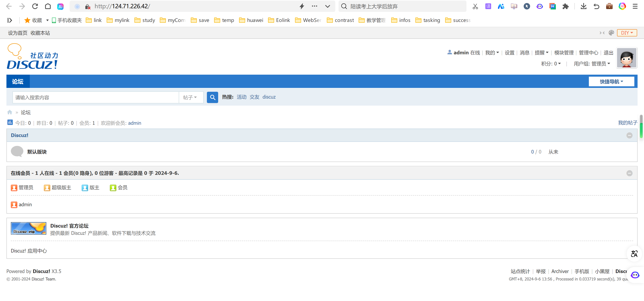Click the browser back arrow
The height and width of the screenshot is (301, 644).
(9, 6)
